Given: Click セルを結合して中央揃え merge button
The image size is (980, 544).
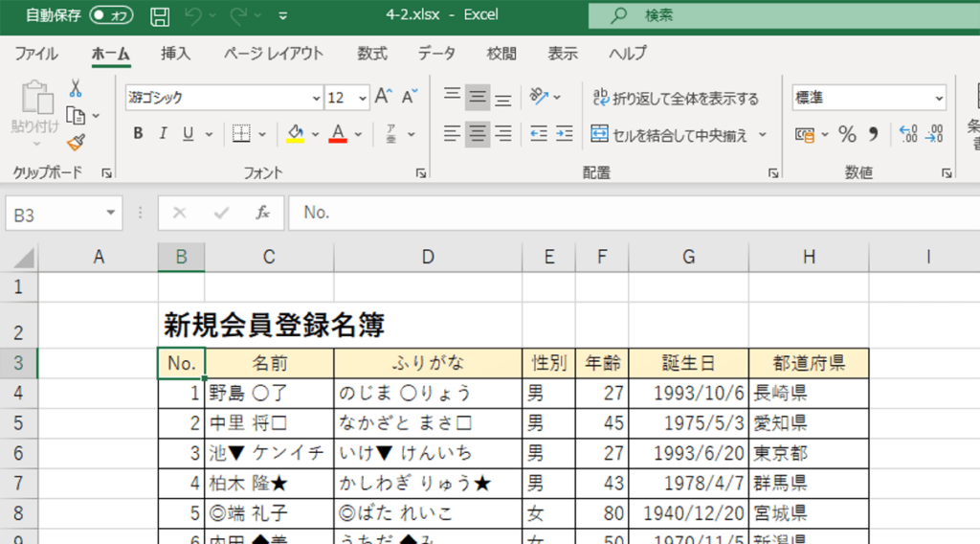Looking at the screenshot, I should (x=669, y=134).
